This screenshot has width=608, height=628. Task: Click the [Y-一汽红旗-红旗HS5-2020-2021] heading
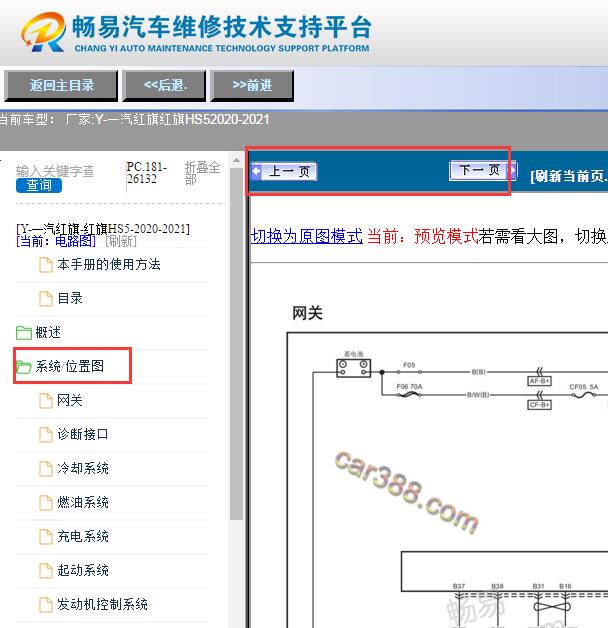pyautogui.click(x=103, y=229)
